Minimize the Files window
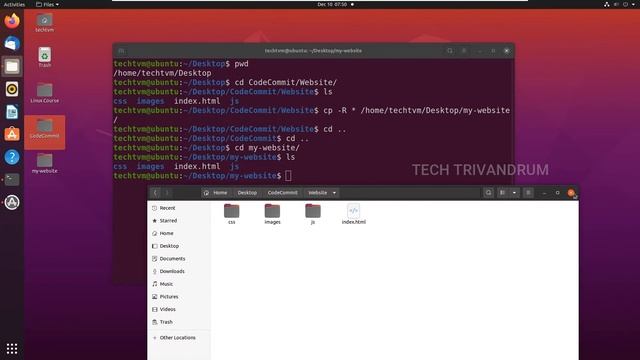 pyautogui.click(x=544, y=193)
